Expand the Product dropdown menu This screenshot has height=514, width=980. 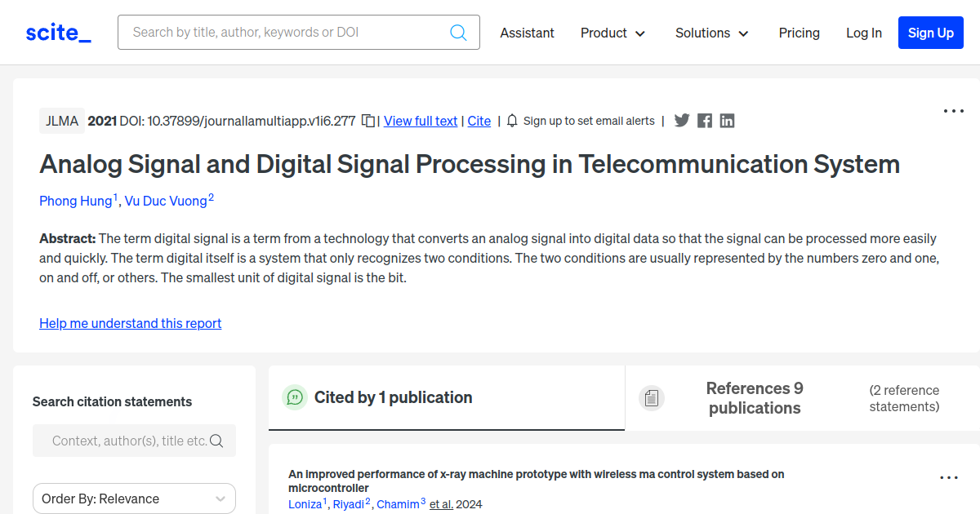(612, 33)
